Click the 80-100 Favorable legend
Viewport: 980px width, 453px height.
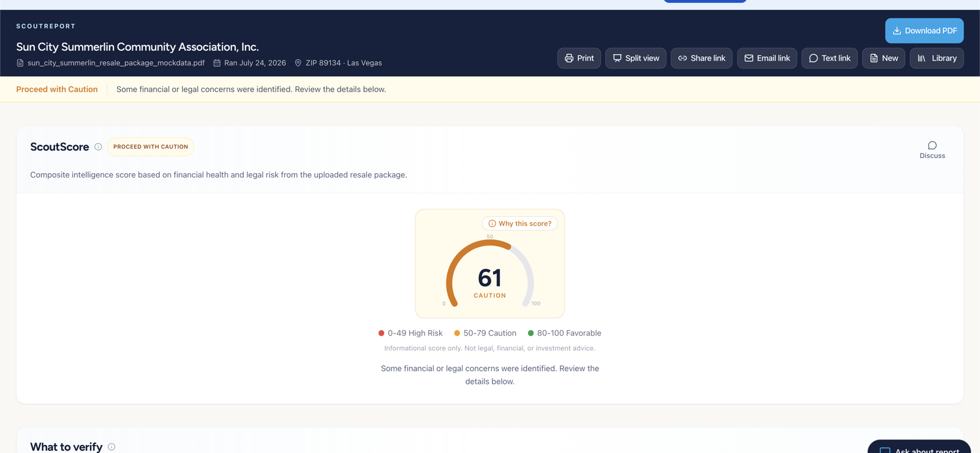564,333
